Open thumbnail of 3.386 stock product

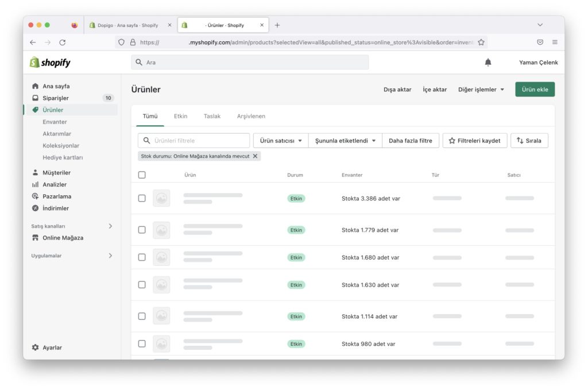(161, 198)
